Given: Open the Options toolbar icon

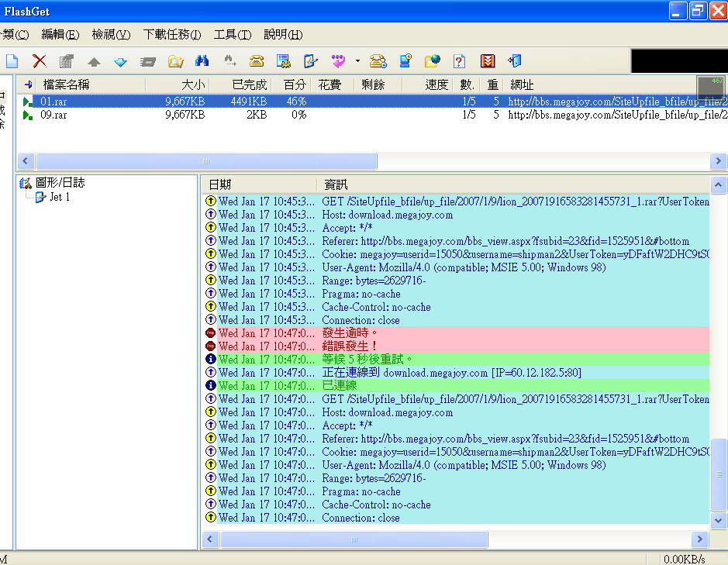Looking at the screenshot, I should click(x=283, y=60).
